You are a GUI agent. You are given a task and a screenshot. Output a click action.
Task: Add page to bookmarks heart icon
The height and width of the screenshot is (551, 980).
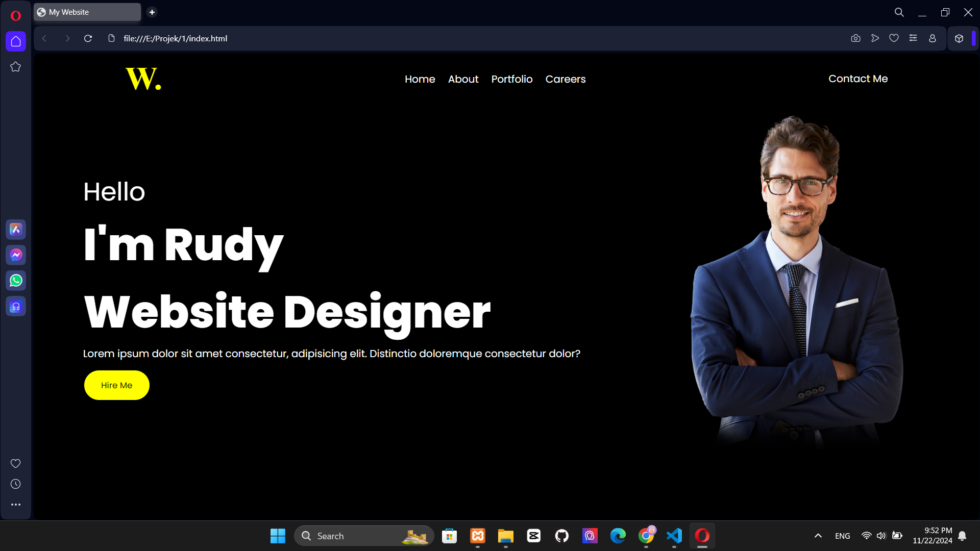pyautogui.click(x=894, y=38)
